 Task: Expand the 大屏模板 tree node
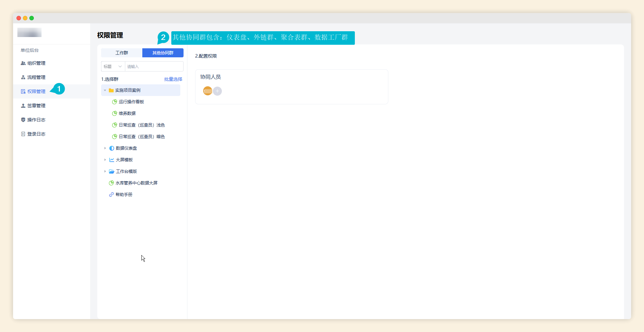[x=105, y=160]
